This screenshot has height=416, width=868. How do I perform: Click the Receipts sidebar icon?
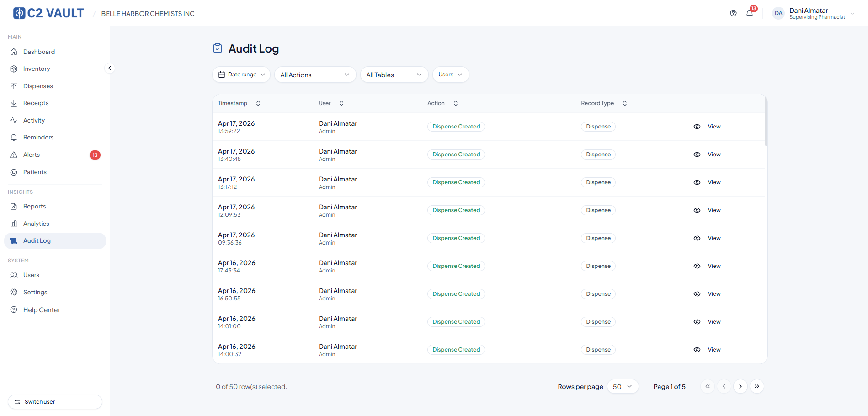click(14, 103)
